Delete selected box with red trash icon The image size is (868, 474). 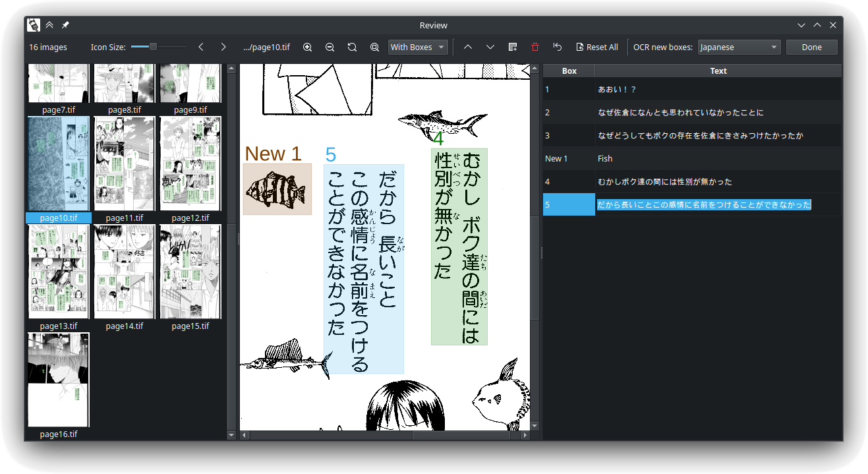pos(535,47)
